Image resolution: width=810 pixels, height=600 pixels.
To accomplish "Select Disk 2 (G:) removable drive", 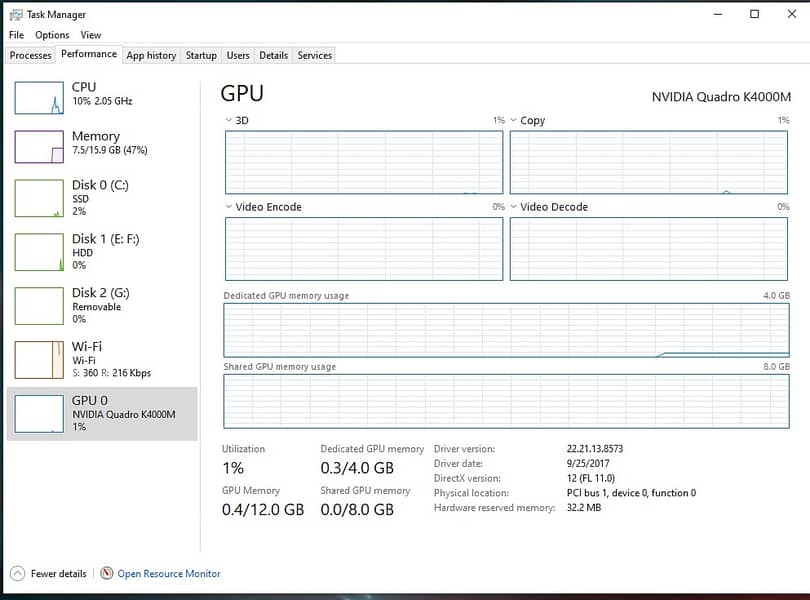I will click(x=100, y=305).
